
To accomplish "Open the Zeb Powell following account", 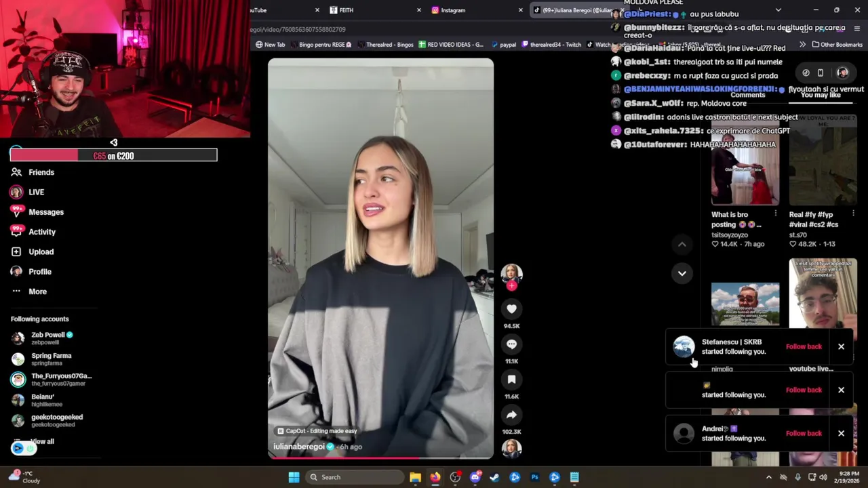I will point(43,338).
